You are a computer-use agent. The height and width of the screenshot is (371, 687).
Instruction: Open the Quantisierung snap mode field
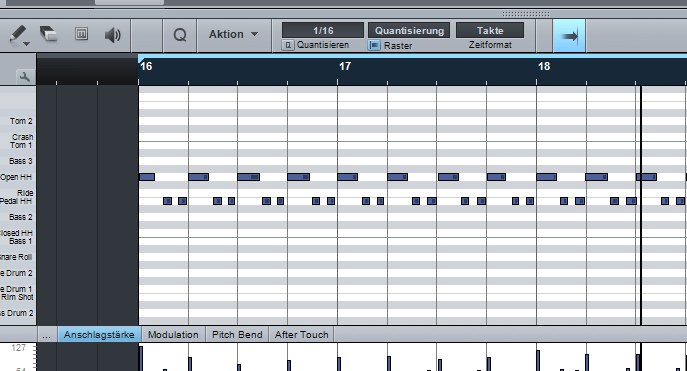tap(409, 30)
